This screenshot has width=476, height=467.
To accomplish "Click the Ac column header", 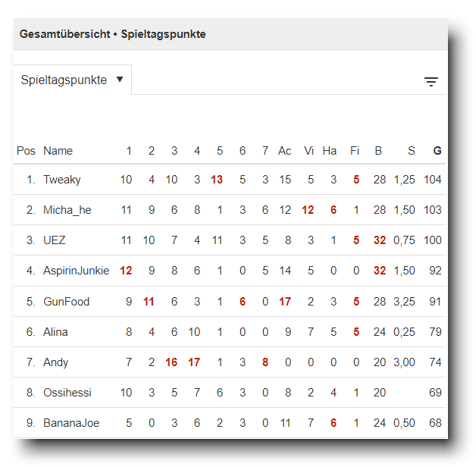I will (284, 151).
